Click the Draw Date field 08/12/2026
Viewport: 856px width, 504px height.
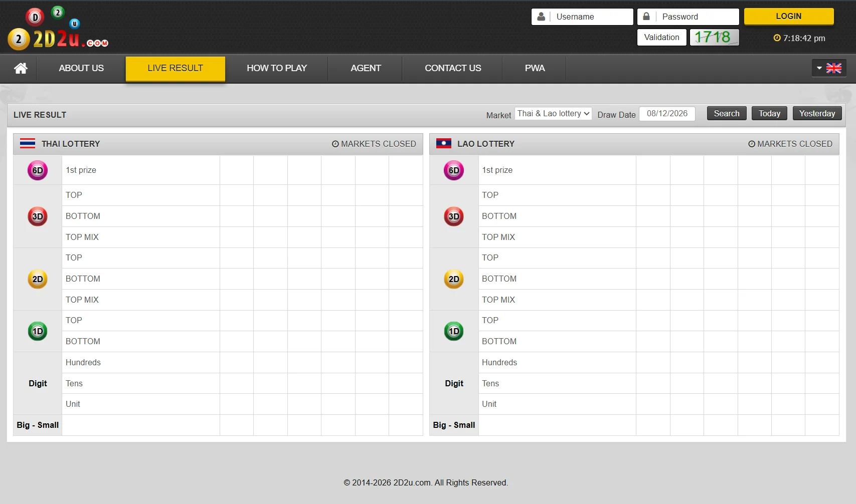point(667,114)
